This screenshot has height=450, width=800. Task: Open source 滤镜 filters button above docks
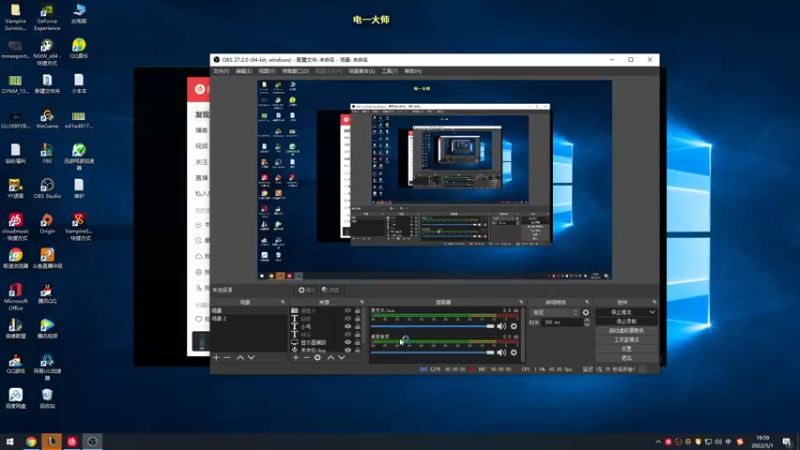tap(331, 290)
